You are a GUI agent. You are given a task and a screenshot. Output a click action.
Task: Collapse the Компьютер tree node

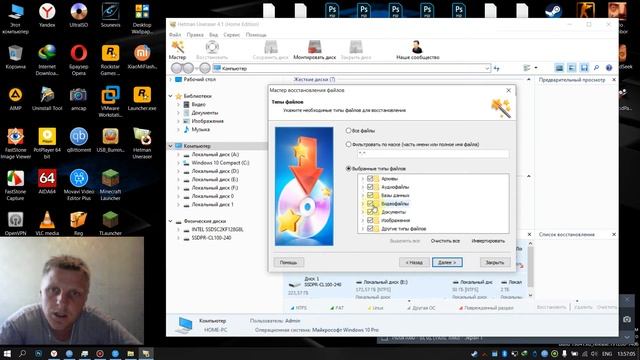coord(171,146)
